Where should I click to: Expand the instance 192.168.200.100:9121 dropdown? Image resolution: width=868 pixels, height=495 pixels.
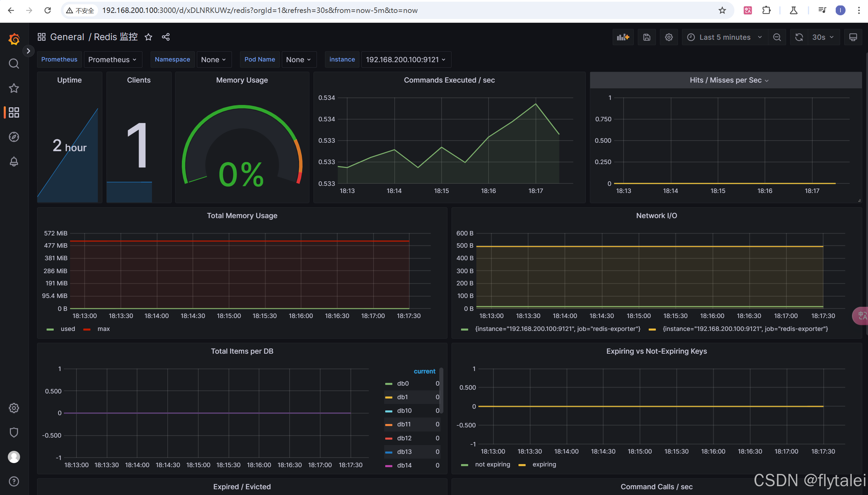(406, 59)
